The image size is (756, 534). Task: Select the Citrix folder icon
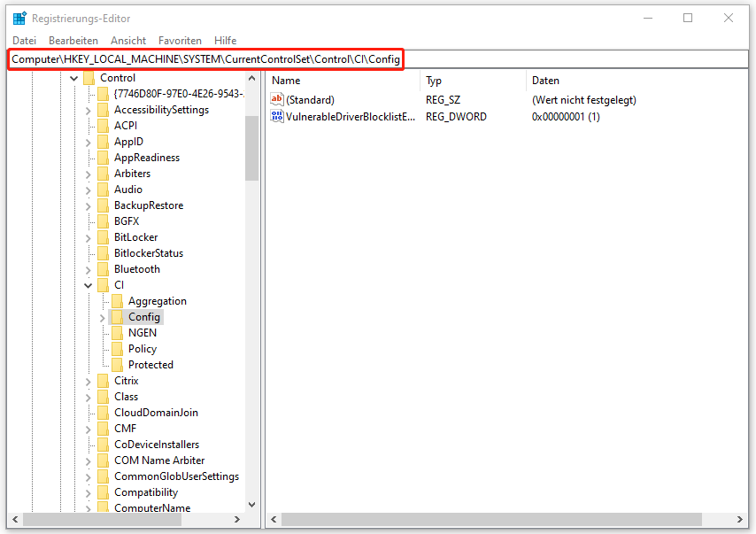[x=103, y=381]
